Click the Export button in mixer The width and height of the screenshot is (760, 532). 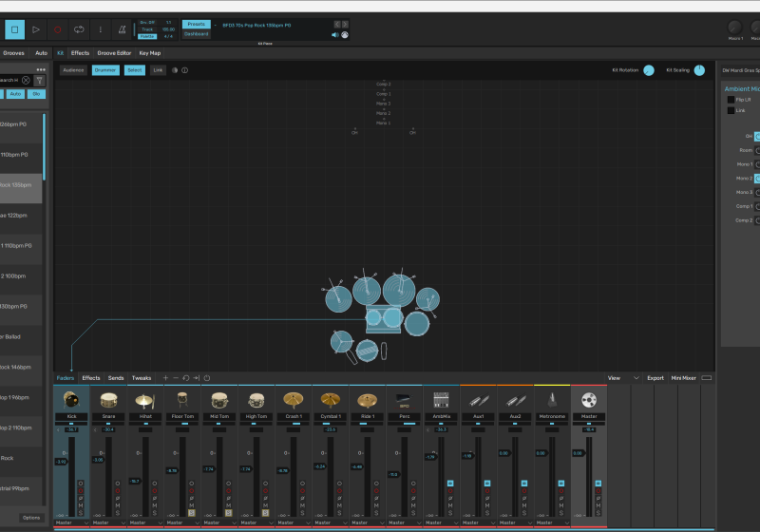click(x=655, y=378)
